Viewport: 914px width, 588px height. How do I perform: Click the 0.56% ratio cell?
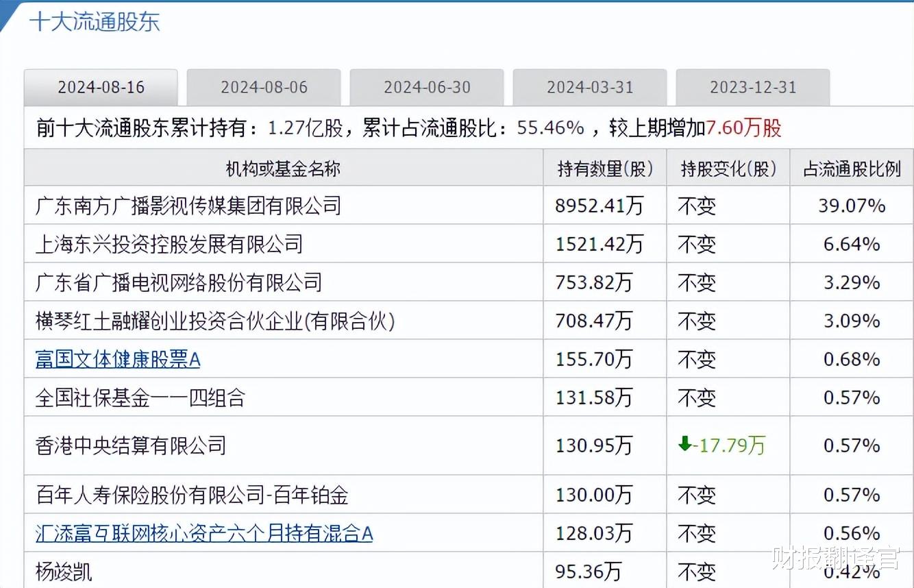tap(852, 533)
